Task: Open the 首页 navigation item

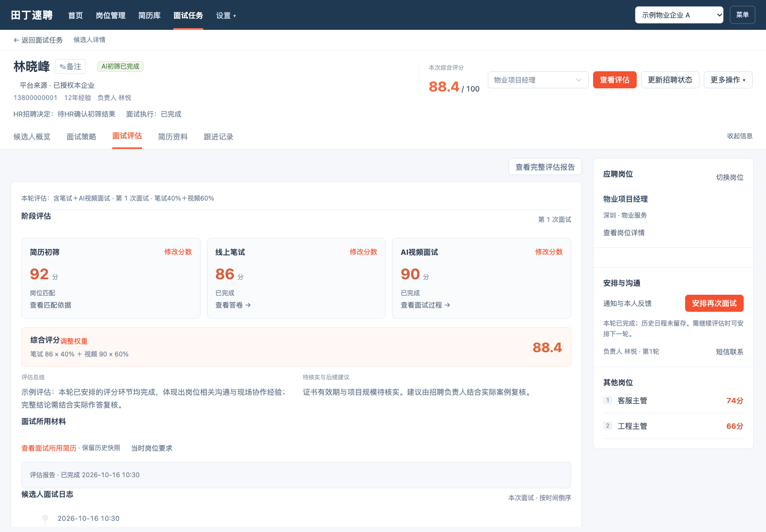Action: pos(76,15)
